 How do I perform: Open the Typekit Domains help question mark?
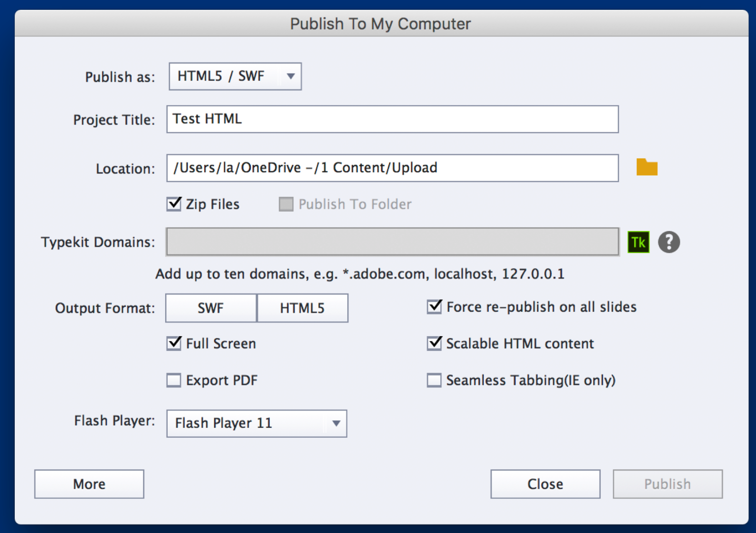[x=669, y=242]
